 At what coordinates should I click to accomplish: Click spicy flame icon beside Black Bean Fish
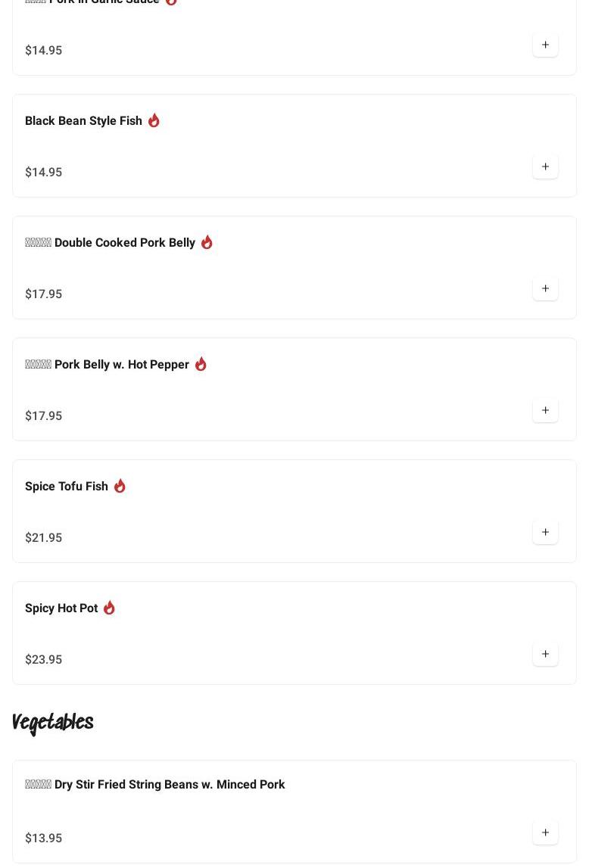pos(154,120)
